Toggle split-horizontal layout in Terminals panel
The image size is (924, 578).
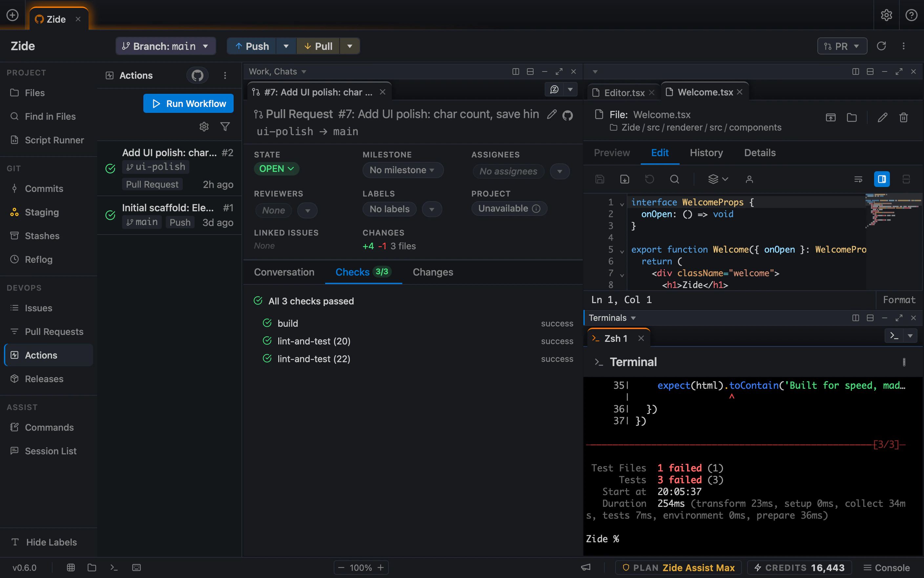[x=870, y=318]
